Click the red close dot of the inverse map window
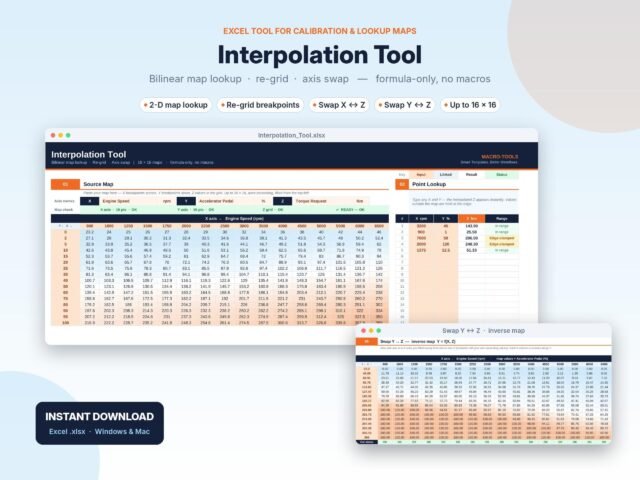 pos(364,331)
